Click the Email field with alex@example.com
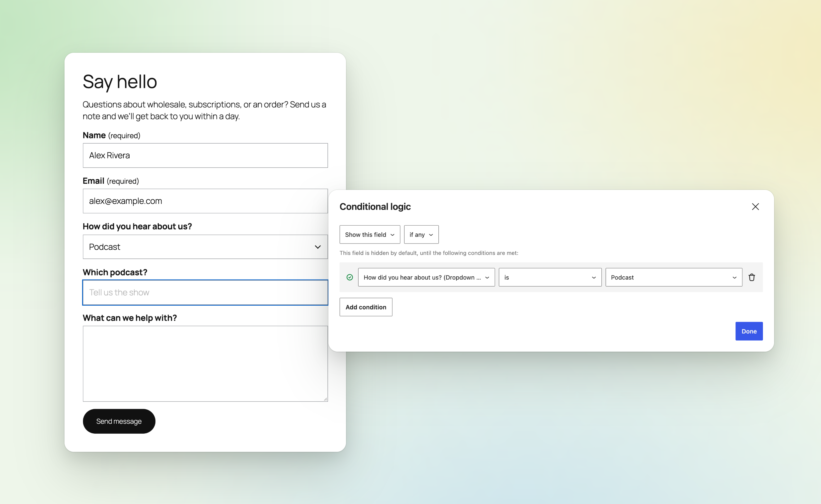821x504 pixels. click(205, 201)
